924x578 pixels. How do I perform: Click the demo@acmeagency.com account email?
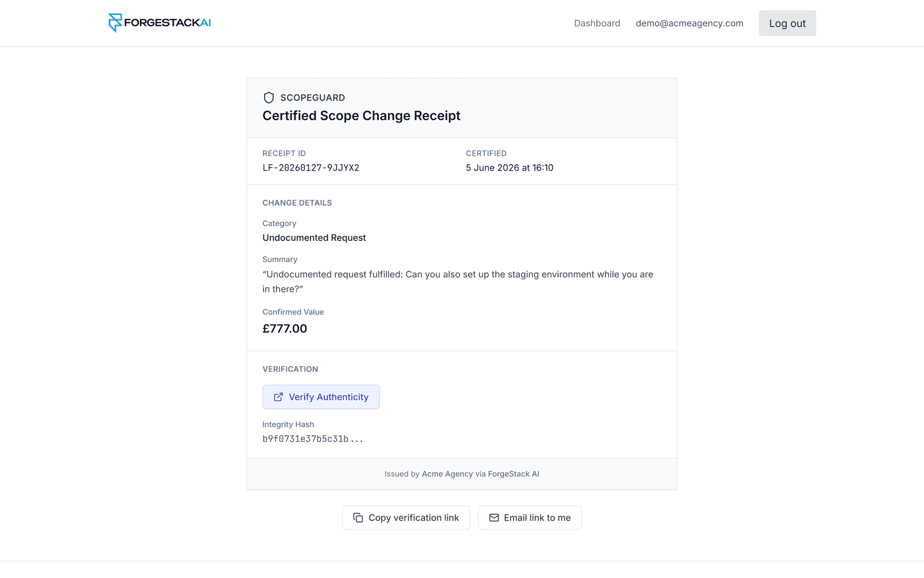[x=689, y=23]
